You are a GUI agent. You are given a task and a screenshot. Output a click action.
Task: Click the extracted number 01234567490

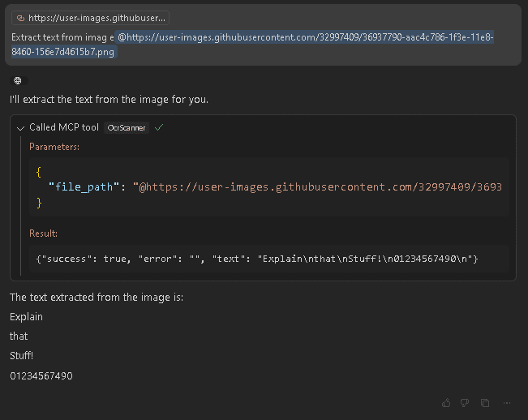(41, 376)
